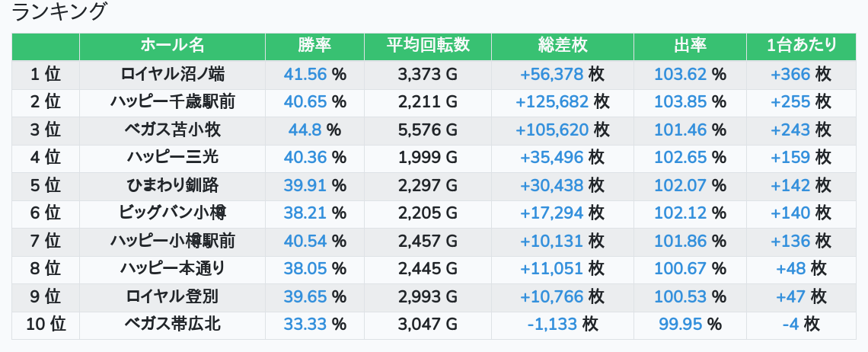Open ビッグバン小樽 hall entry
The image size is (868, 352).
click(172, 213)
